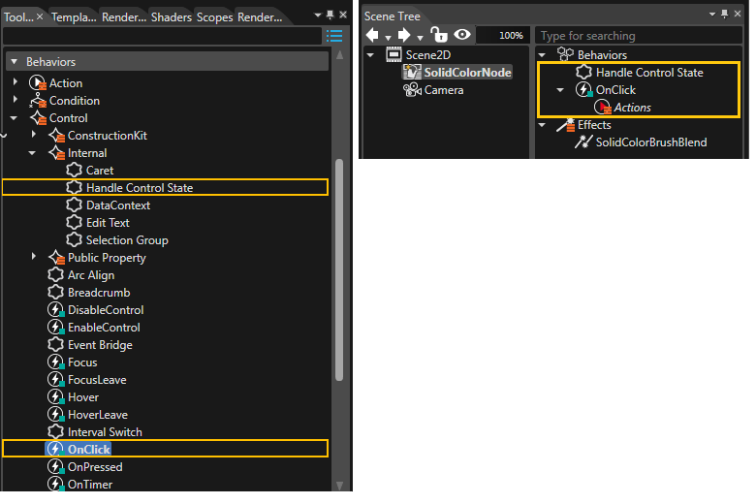Click the Type for searching field
Viewport: 751px width, 493px height.
pyautogui.click(x=639, y=35)
